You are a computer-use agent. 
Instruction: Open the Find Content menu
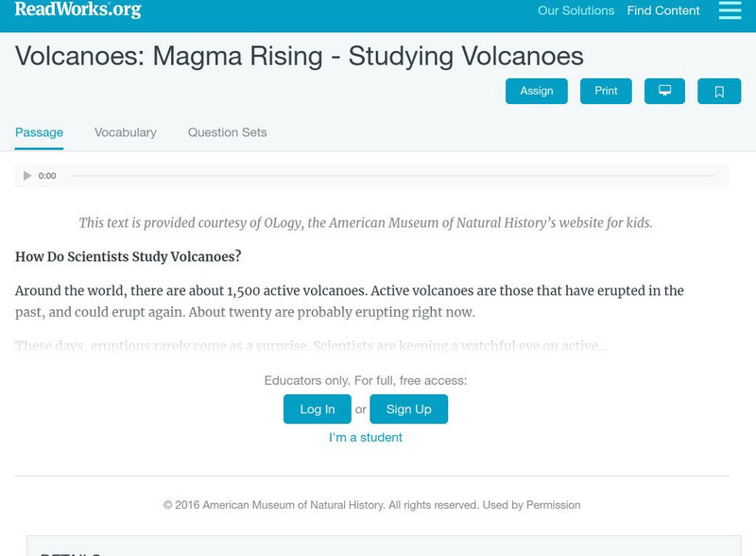[x=663, y=11]
